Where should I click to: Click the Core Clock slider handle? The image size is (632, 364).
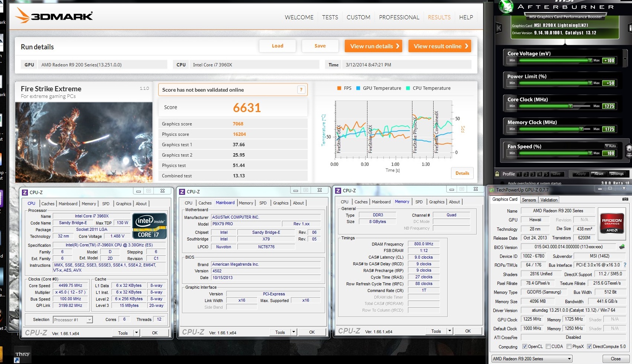pyautogui.click(x=570, y=106)
